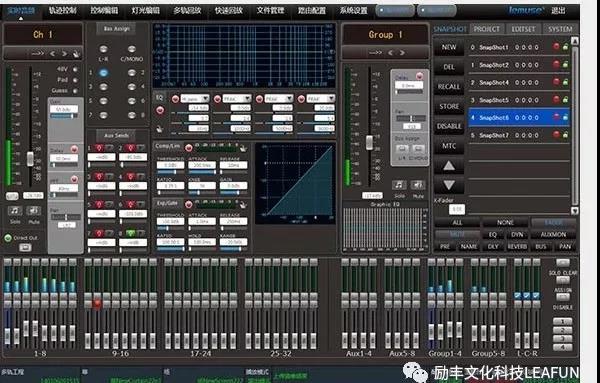Select the SnapShot6 row in list
This screenshot has height=383, width=600.
tap(519, 117)
